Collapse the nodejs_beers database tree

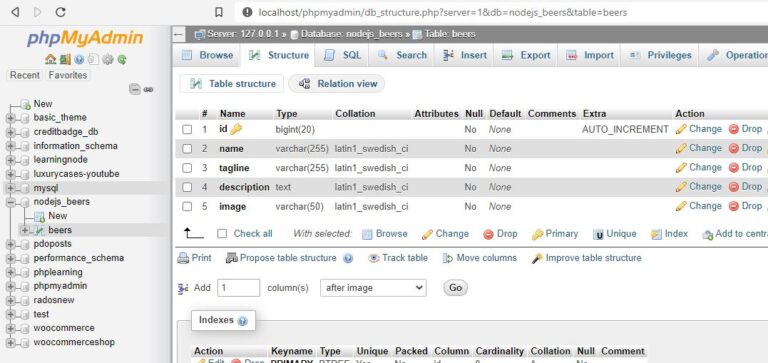11,202
